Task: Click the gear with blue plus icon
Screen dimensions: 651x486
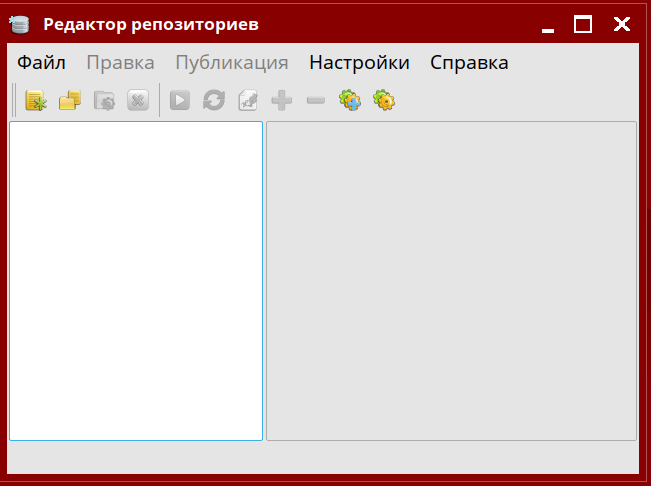Action: click(x=350, y=100)
